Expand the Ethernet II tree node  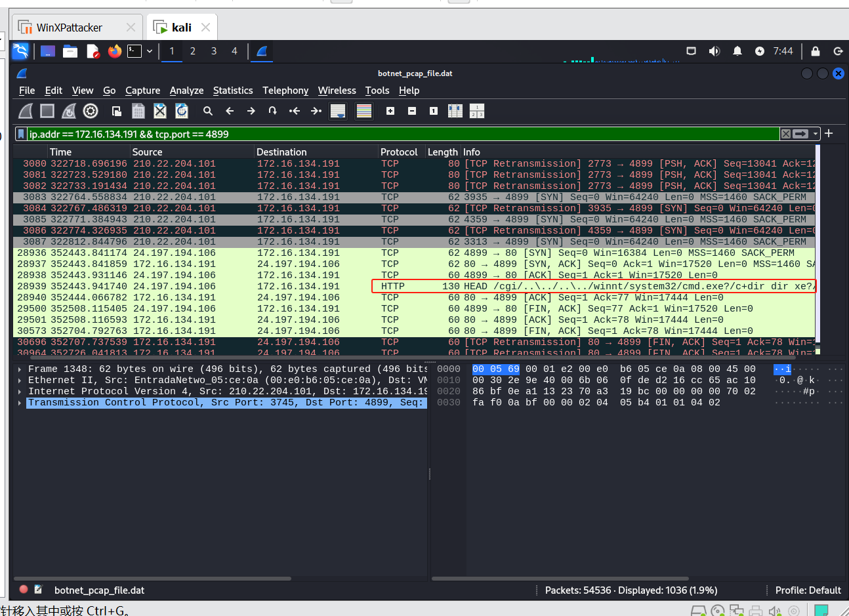click(20, 380)
